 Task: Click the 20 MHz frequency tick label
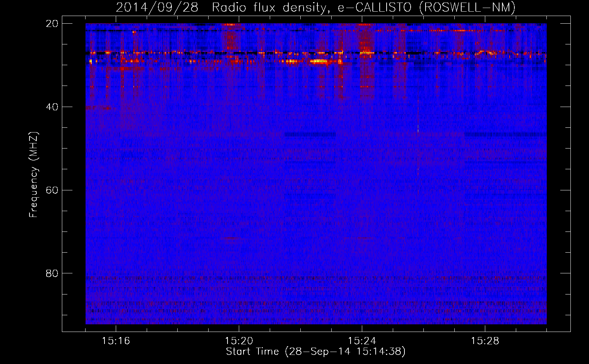point(52,24)
